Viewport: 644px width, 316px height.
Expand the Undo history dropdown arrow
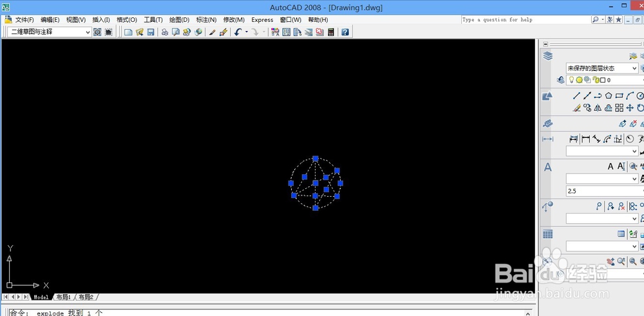(247, 32)
